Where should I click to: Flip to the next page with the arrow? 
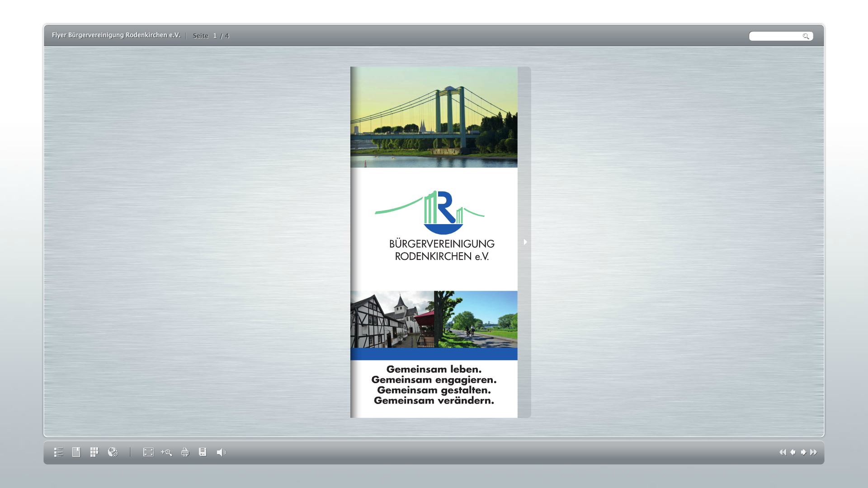pos(525,242)
